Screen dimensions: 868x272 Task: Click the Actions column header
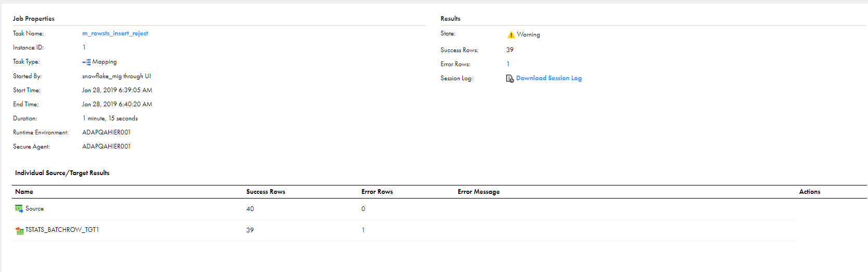click(x=810, y=192)
